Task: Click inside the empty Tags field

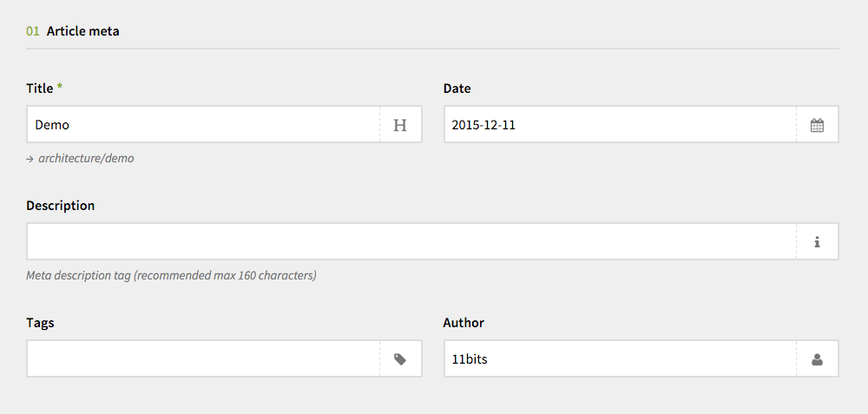Action: (x=203, y=358)
